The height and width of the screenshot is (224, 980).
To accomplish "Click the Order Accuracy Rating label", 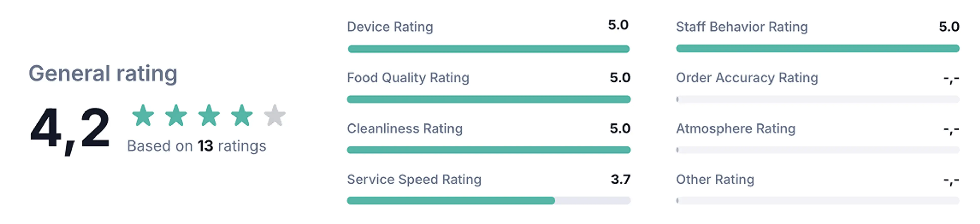I will coord(747,78).
